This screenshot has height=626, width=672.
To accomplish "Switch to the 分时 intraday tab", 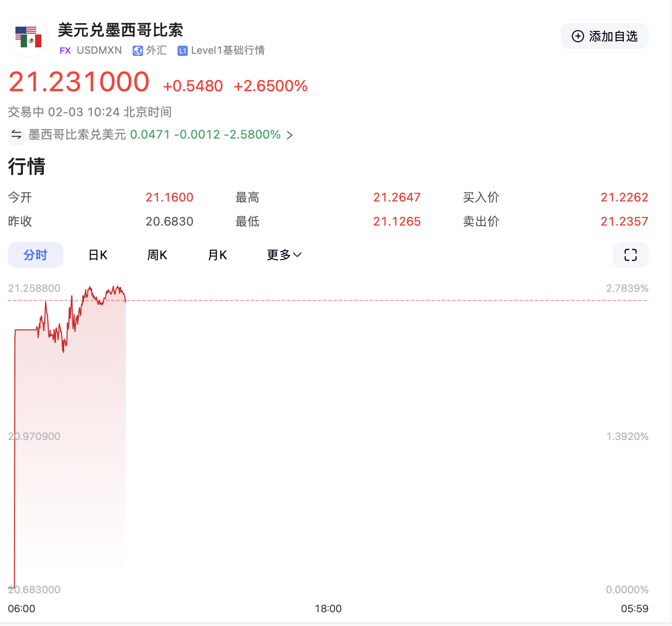I will (x=35, y=255).
